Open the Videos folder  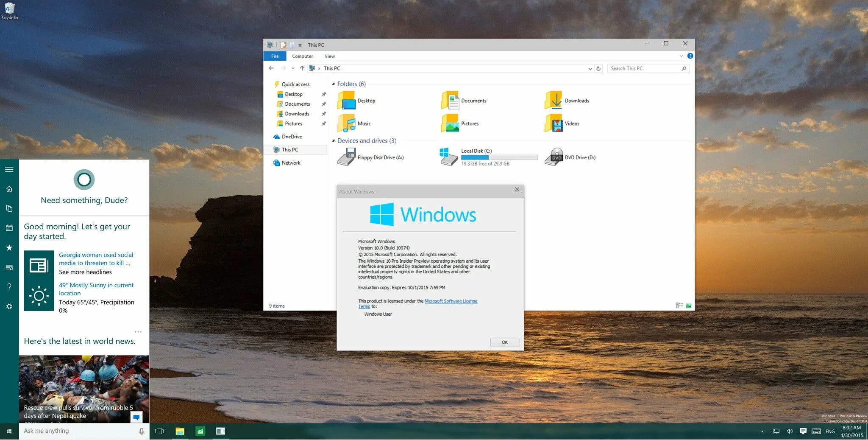tap(562, 123)
